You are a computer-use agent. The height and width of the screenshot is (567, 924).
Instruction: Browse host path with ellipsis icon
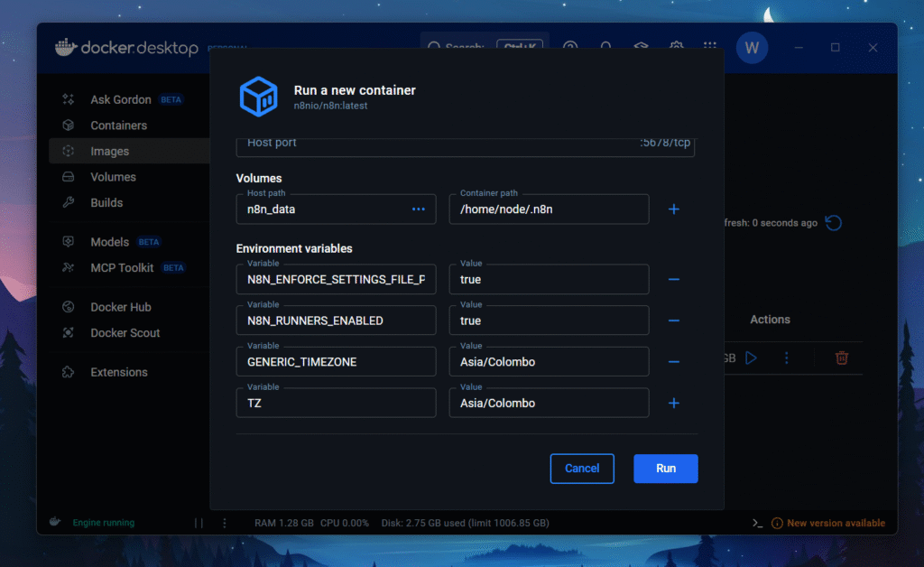[418, 209]
